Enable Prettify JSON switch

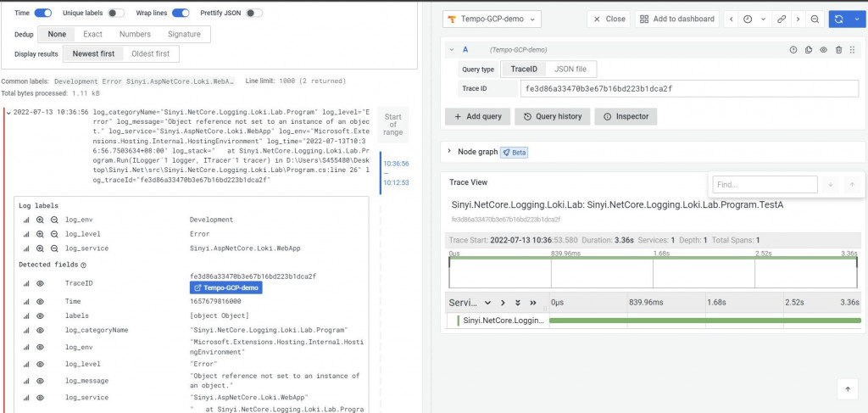click(x=254, y=13)
